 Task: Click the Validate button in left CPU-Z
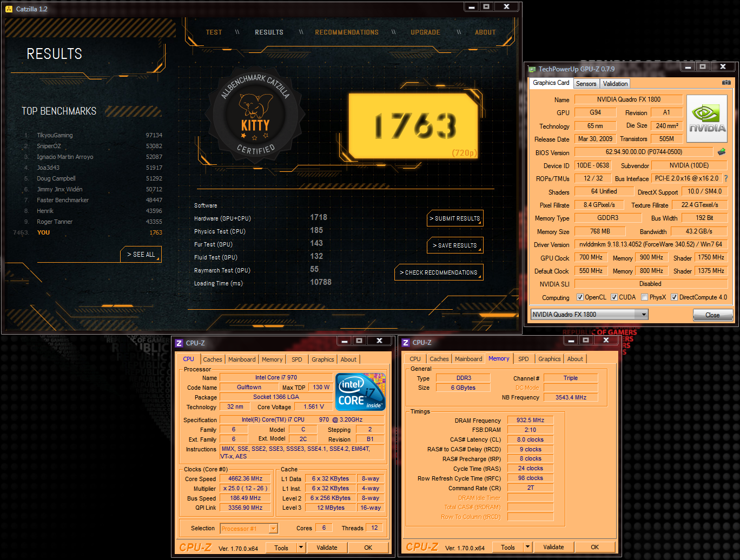pyautogui.click(x=327, y=548)
